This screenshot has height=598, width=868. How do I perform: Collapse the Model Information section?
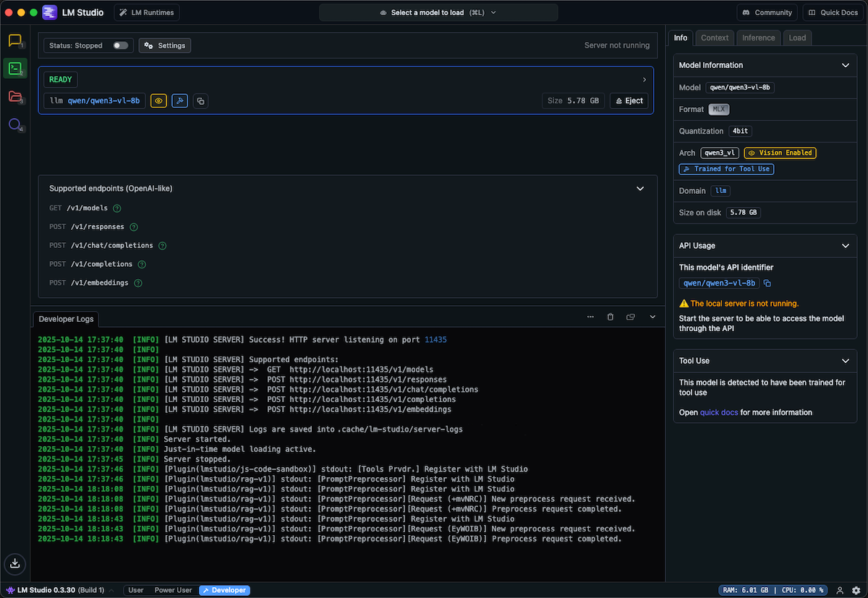tap(845, 64)
